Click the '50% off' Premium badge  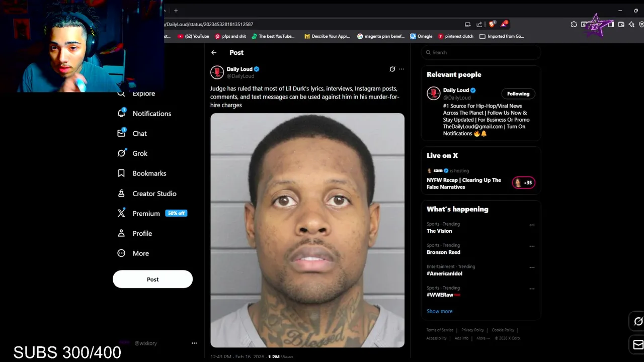click(176, 213)
